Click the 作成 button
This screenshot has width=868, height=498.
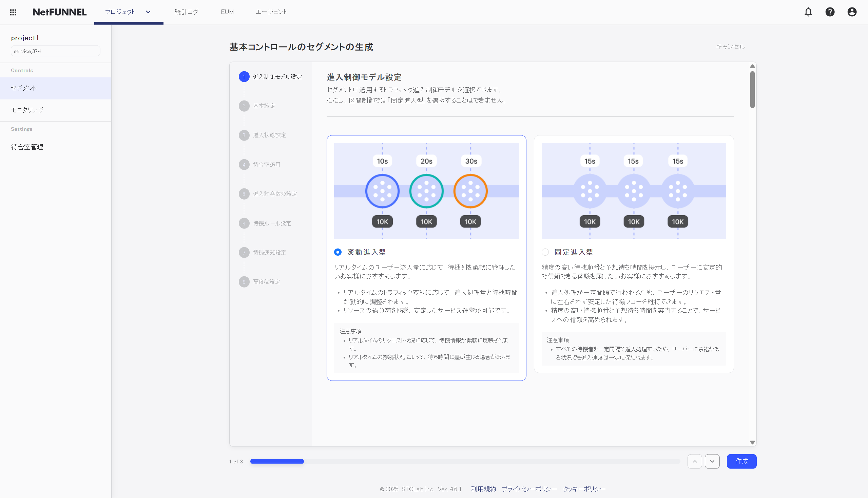(741, 461)
